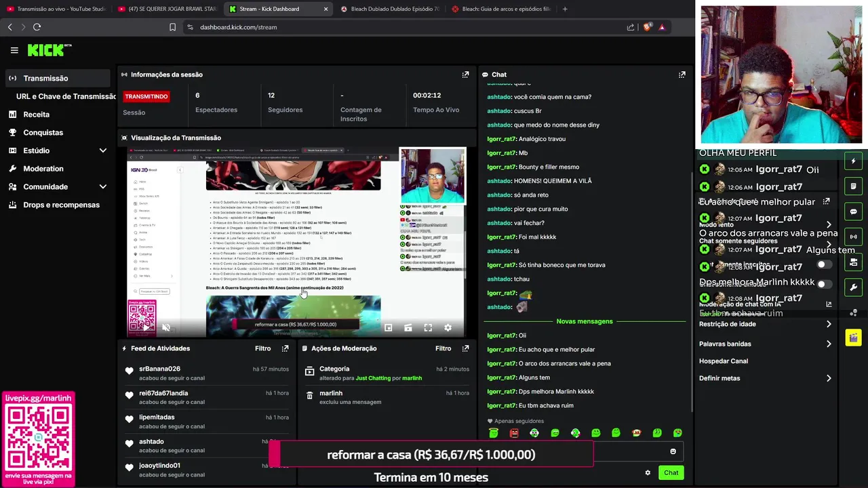Click the dashboard.kick.com/stream address bar
868x488 pixels.
238,27
